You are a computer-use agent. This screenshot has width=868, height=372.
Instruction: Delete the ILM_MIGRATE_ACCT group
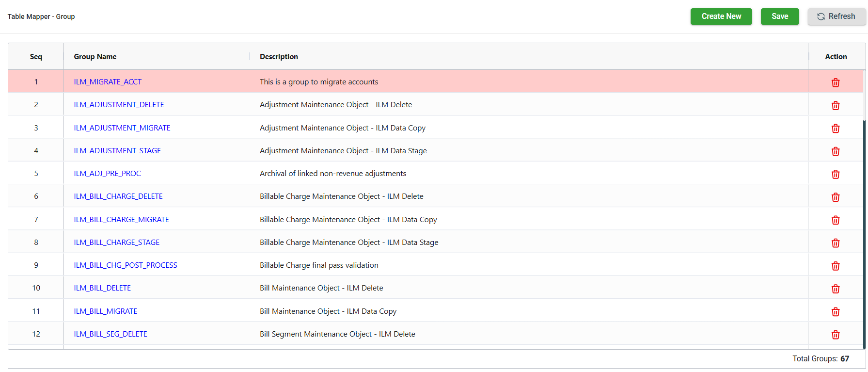click(835, 82)
